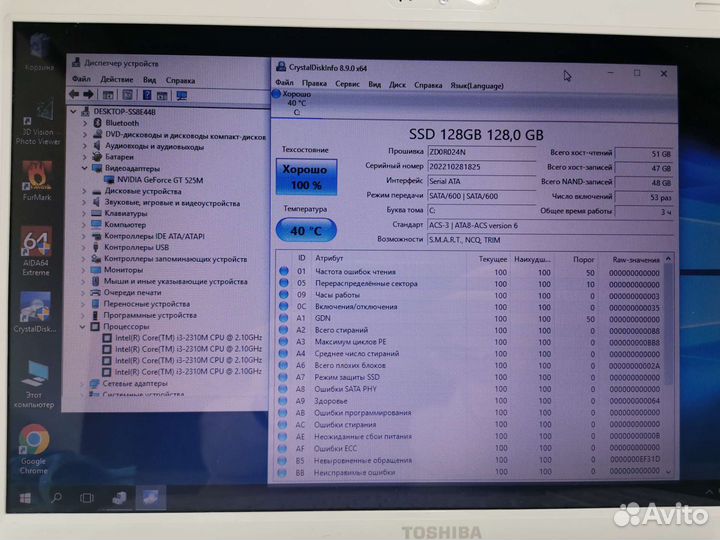This screenshot has height=540, width=720.
Task: Open This Computer desktop icon
Action: tap(34, 385)
